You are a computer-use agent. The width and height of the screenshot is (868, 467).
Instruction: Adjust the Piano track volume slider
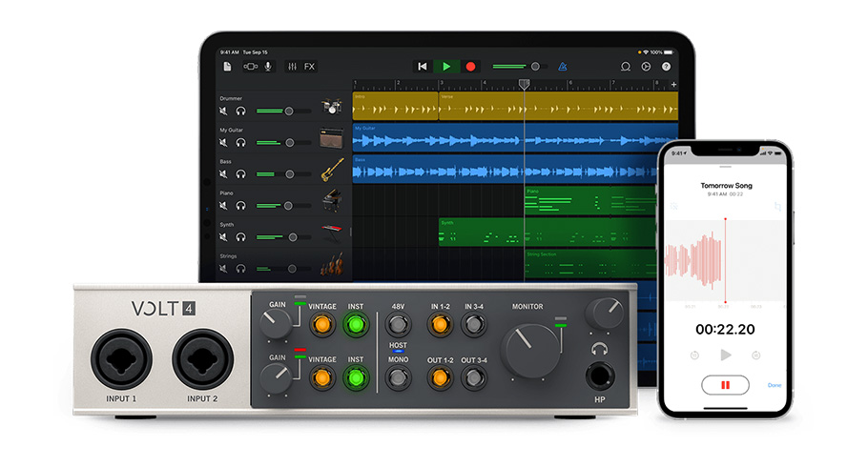coord(282,206)
